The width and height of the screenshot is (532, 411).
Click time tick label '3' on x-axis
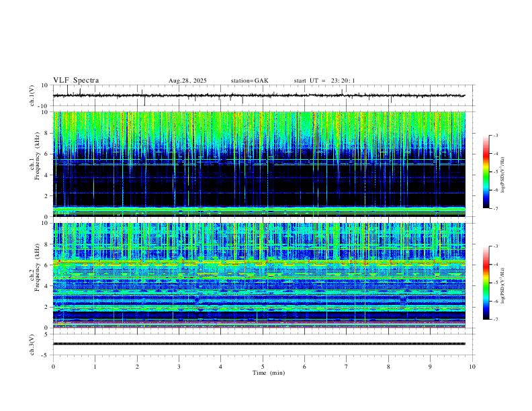pyautogui.click(x=179, y=367)
